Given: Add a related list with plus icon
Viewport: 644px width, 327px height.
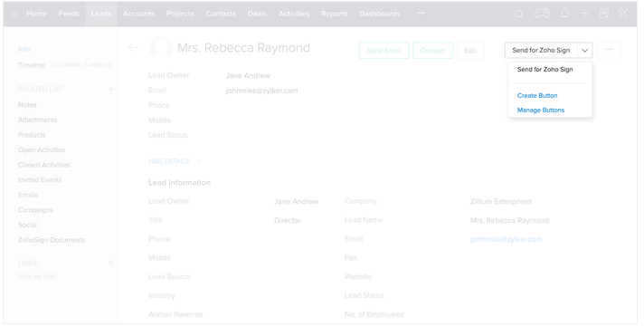Looking at the screenshot, I should [111, 89].
